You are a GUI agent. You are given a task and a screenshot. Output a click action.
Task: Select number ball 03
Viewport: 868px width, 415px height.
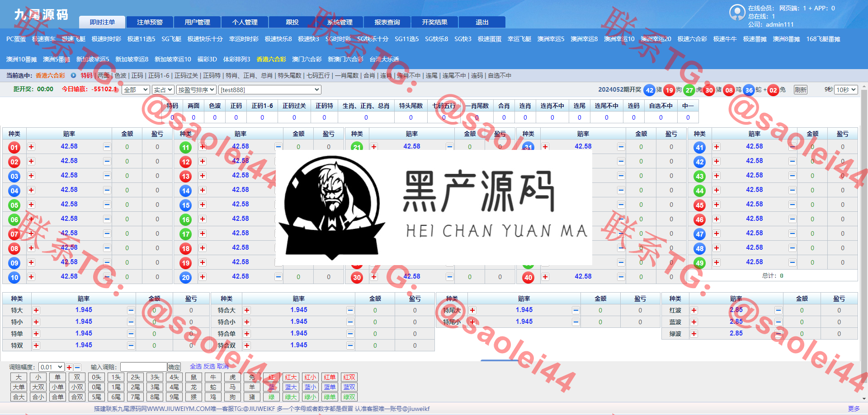(14, 176)
